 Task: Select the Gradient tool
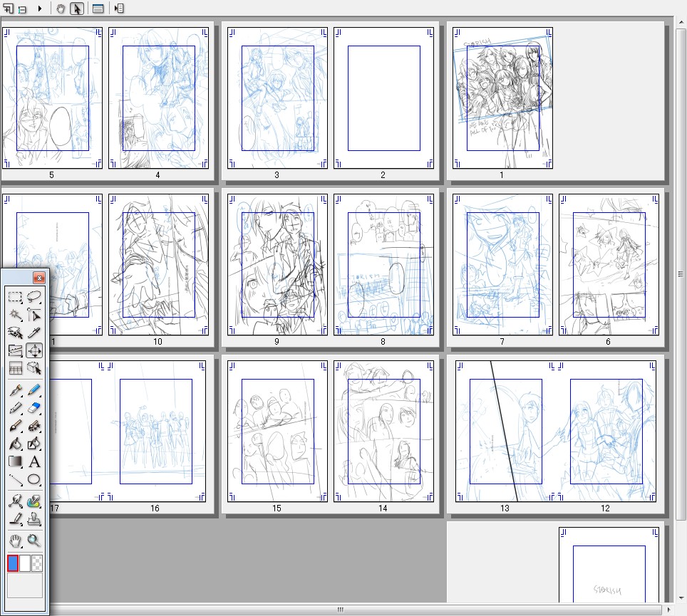tap(16, 461)
